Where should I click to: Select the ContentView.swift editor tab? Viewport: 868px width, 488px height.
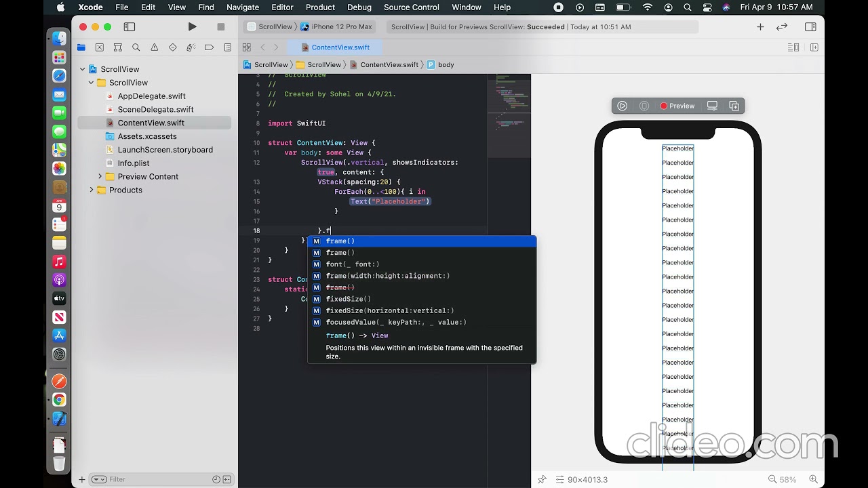click(336, 47)
